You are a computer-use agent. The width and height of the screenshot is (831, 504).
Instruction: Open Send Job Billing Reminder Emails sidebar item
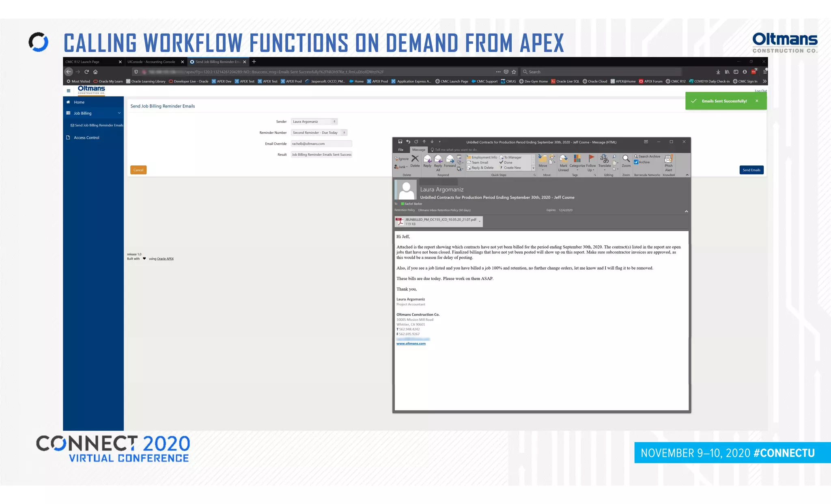point(97,125)
